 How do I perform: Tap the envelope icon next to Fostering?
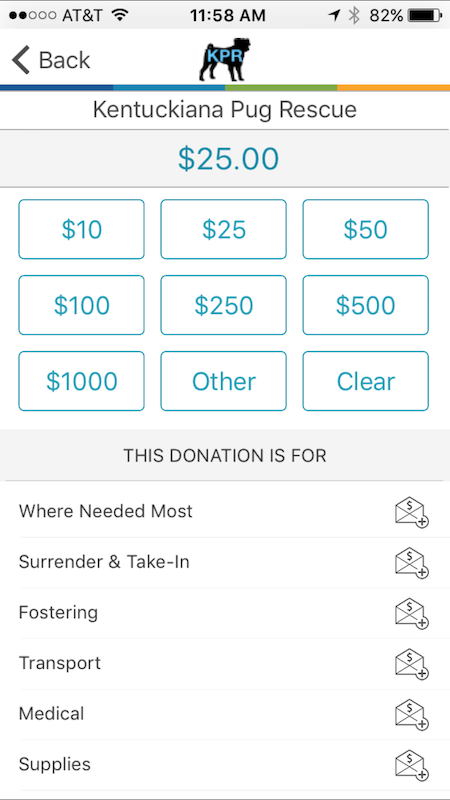[x=412, y=614]
